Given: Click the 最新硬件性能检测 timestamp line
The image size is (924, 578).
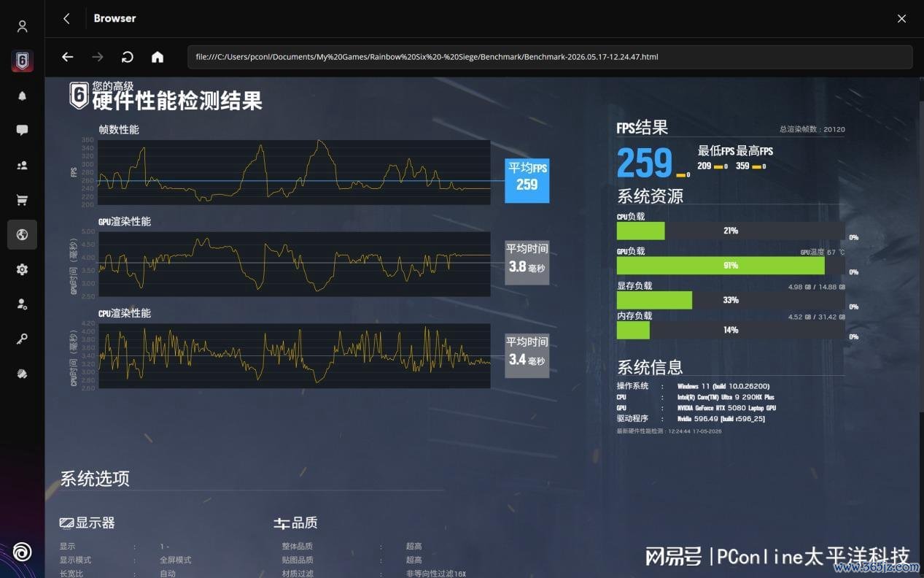Looking at the screenshot, I should [670, 431].
